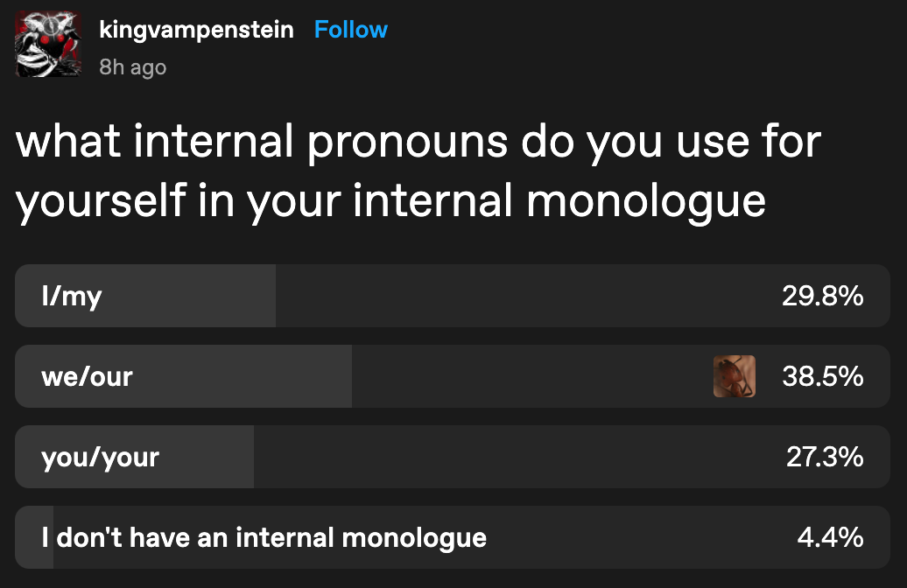Click the unfilled area of the I/my bar
This screenshot has height=588, width=907.
coord(525,296)
